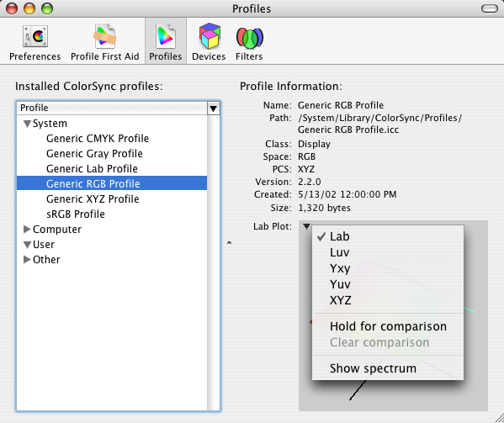Open the Preferences toolbar icon
The width and height of the screenshot is (504, 423).
[35, 36]
